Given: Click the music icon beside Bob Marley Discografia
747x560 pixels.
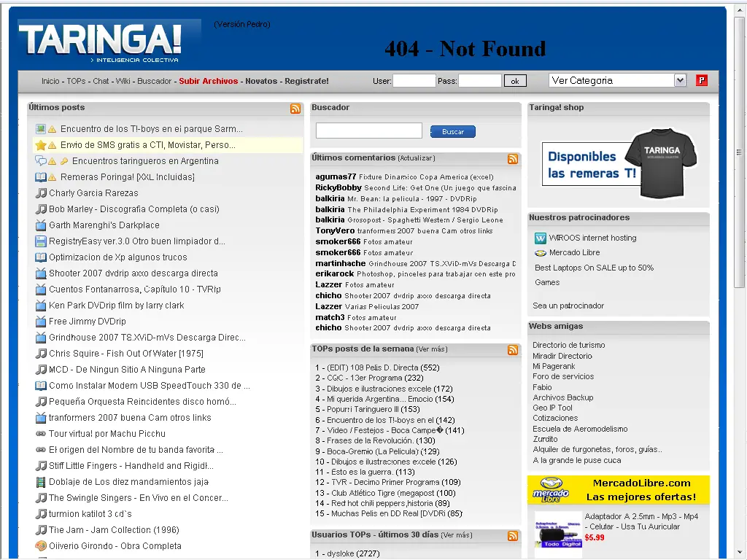Looking at the screenshot, I should click(41, 209).
